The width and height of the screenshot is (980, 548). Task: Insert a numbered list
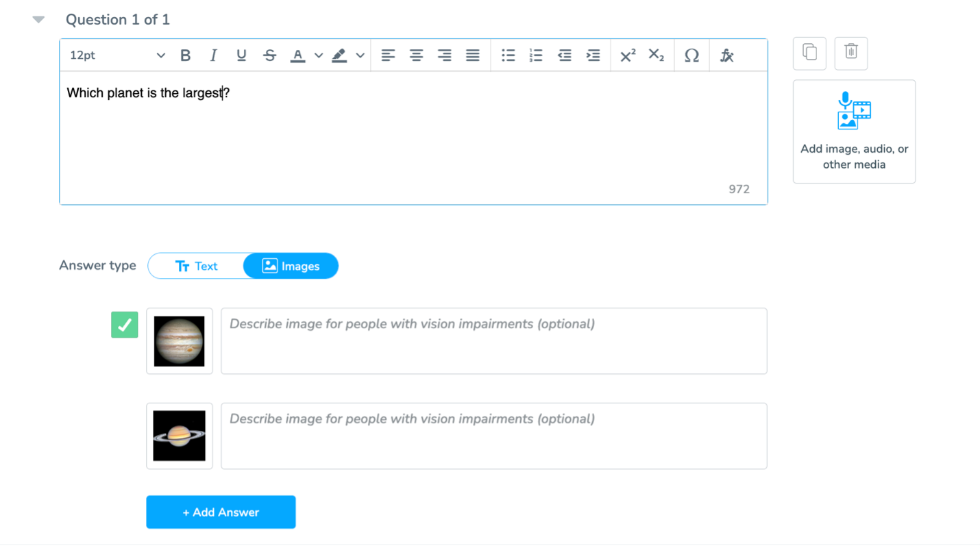(536, 55)
